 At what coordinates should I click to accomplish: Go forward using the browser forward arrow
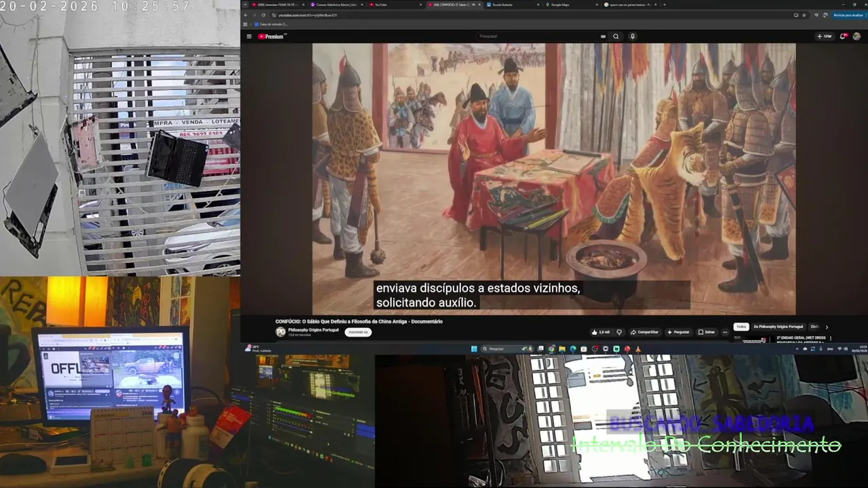(x=254, y=15)
